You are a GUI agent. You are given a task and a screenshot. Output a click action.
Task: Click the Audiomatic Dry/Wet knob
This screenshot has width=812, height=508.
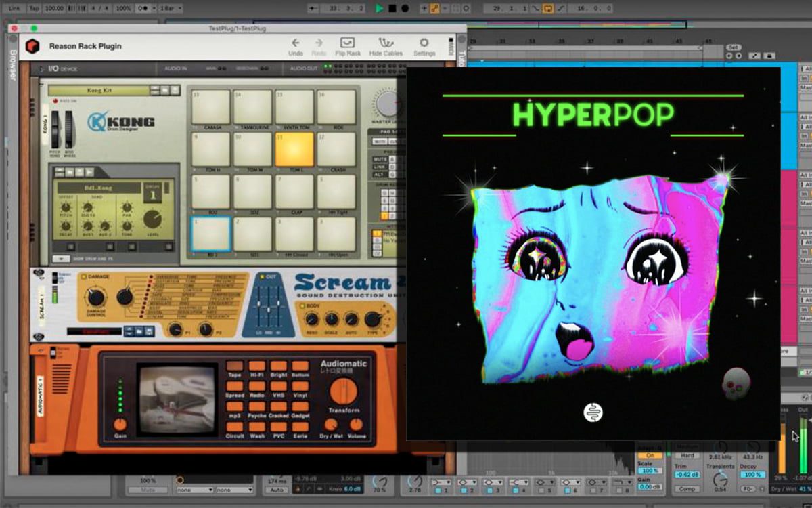(x=332, y=425)
